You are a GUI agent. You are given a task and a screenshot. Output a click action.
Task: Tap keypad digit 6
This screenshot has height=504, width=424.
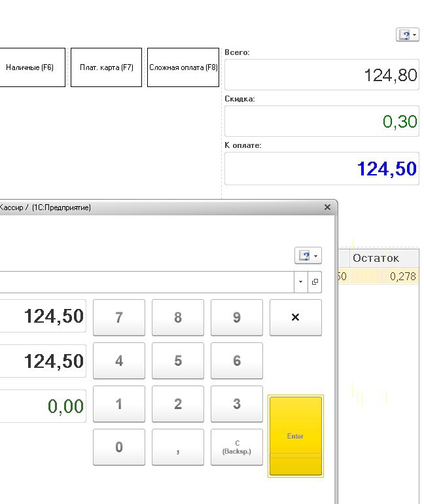coord(237,361)
